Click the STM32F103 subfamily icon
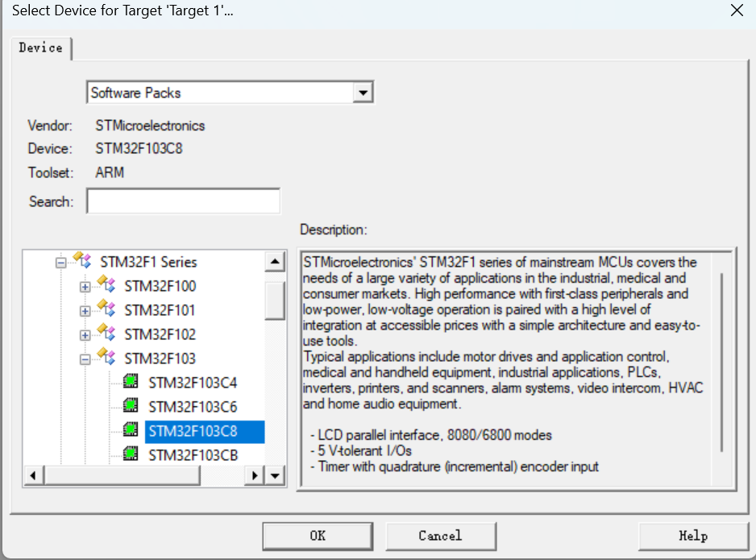This screenshot has width=756, height=560. (x=106, y=357)
